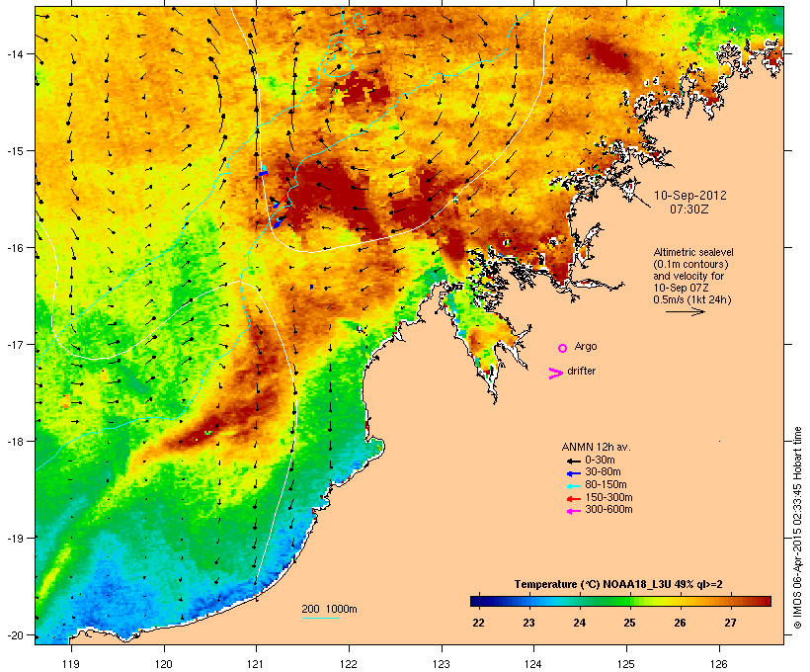Image resolution: width=810 pixels, height=672 pixels.
Task: Click the 'Altimetric sealevel' label
Action: [x=693, y=252]
